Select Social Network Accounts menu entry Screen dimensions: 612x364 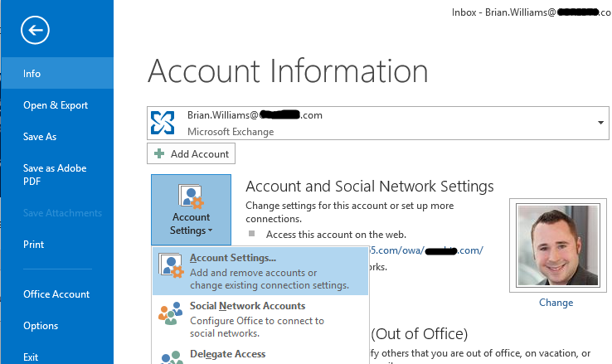260,319
